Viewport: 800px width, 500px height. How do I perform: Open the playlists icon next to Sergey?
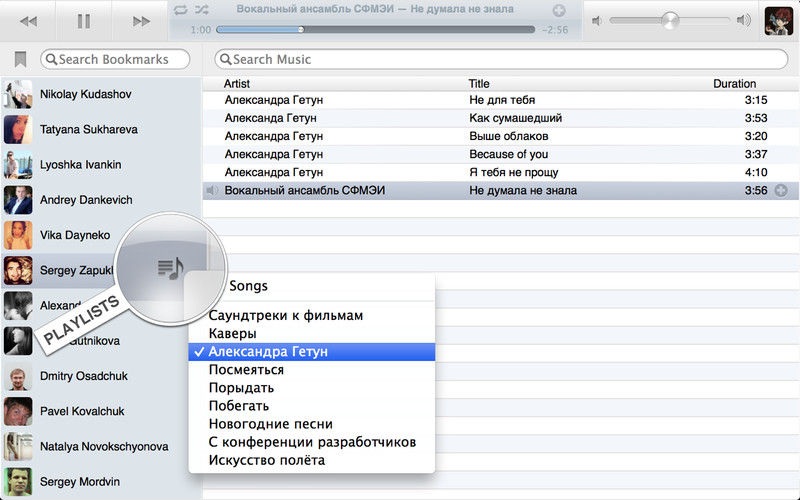pyautogui.click(x=170, y=268)
